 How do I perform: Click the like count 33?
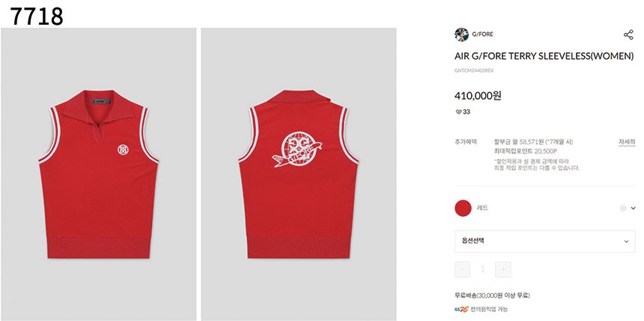coord(467,112)
